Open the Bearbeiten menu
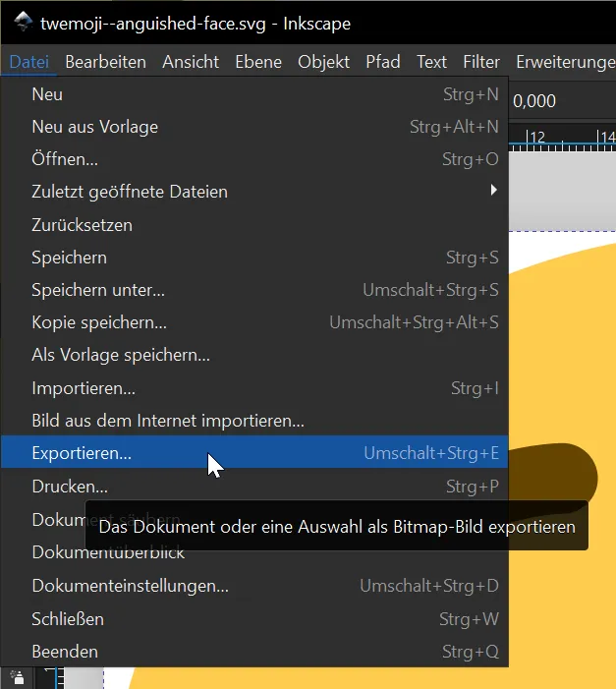 (105, 61)
